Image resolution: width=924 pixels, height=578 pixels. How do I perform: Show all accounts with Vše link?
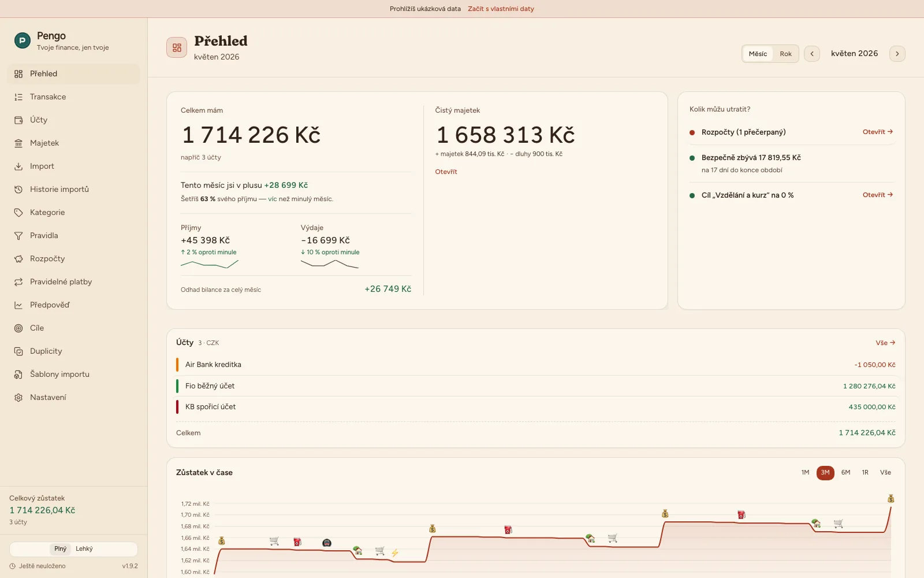click(885, 343)
